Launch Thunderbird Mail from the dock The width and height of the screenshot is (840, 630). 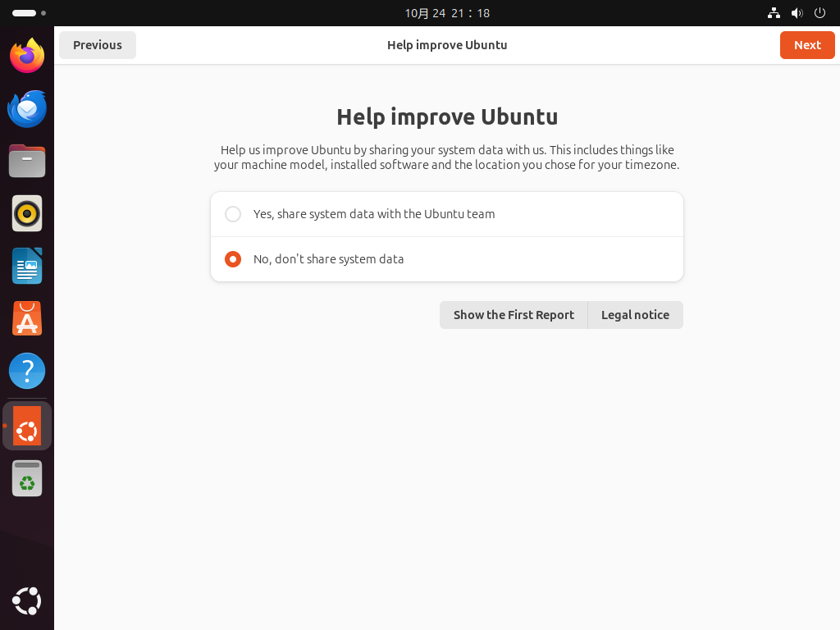pos(27,109)
